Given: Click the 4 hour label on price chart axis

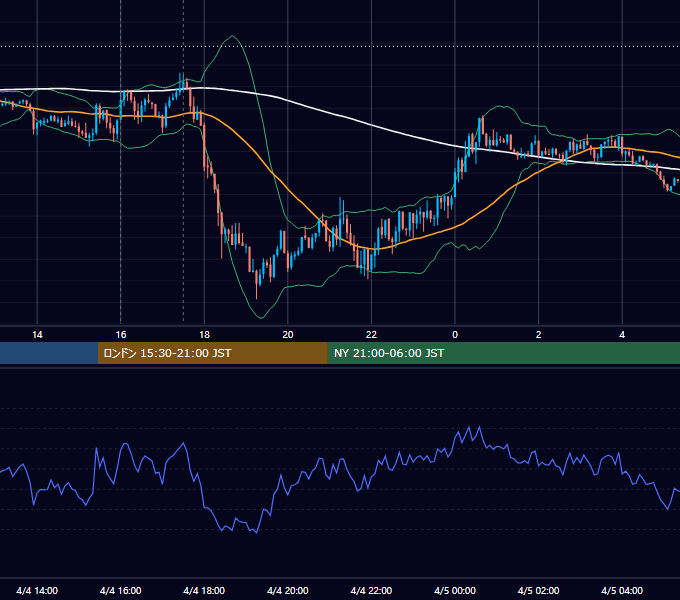Looking at the screenshot, I should pyautogui.click(x=622, y=335).
